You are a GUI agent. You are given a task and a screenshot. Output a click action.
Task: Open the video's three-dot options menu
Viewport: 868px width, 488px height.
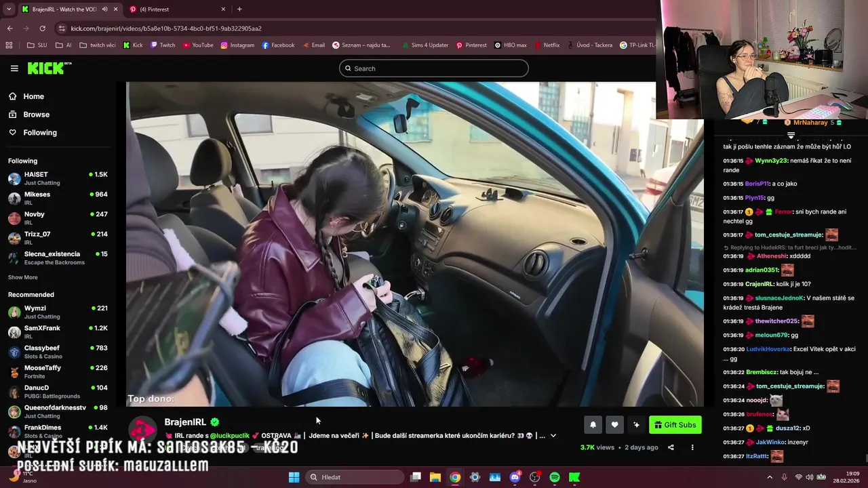(x=692, y=447)
